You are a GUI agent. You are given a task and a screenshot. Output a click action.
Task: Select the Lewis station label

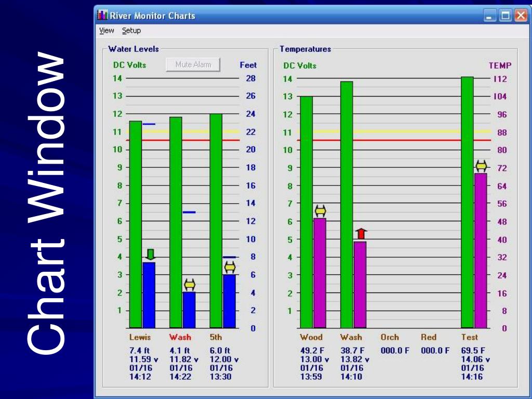click(x=140, y=337)
